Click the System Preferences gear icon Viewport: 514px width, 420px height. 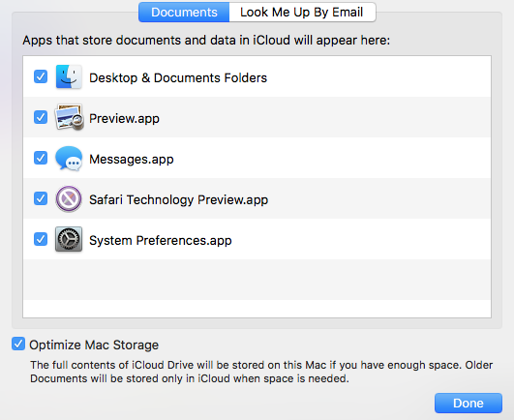(69, 239)
